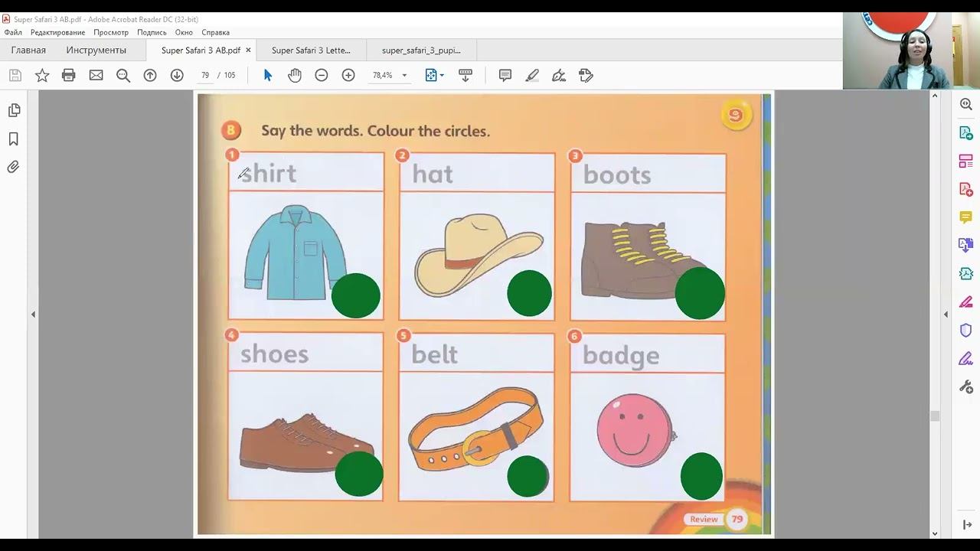Click the green circle beside the shoes
Screen dimensions: 980x551
coord(359,474)
